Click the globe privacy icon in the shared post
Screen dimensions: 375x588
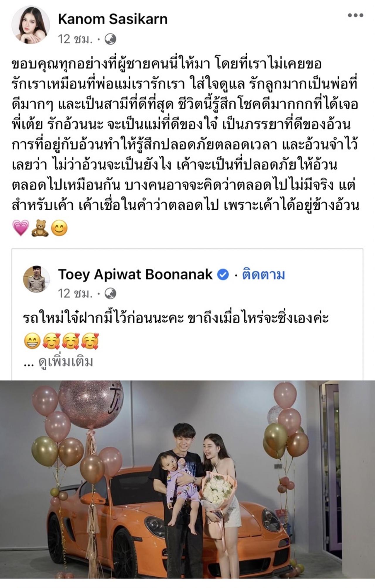pos(110,293)
